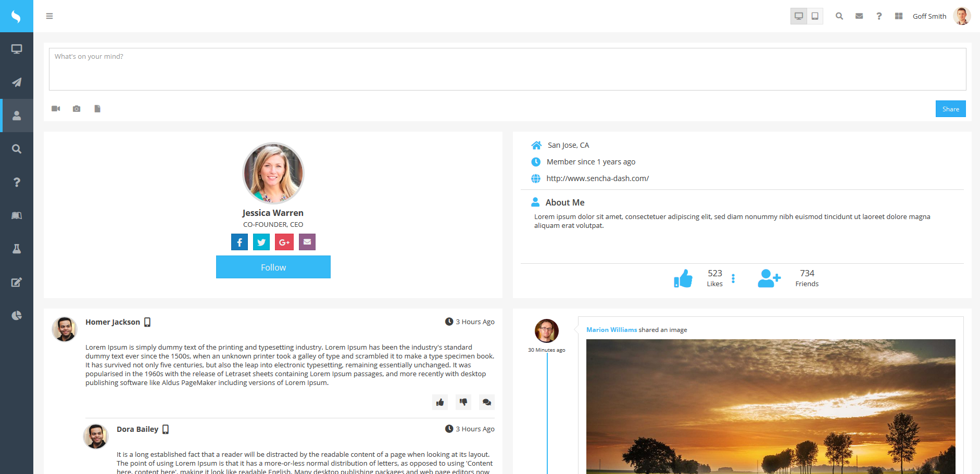Attach a file with document icon
The height and width of the screenshot is (474, 980).
pyautogui.click(x=97, y=109)
